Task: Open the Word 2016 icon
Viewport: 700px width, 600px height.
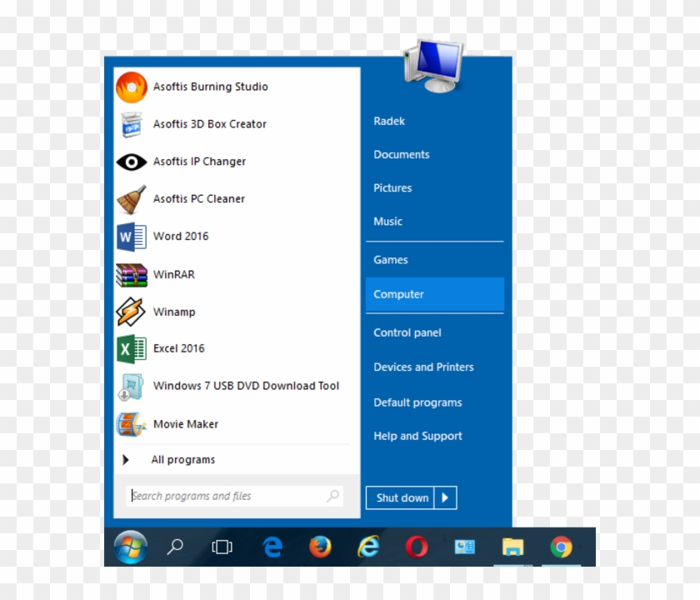Action: click(x=132, y=237)
